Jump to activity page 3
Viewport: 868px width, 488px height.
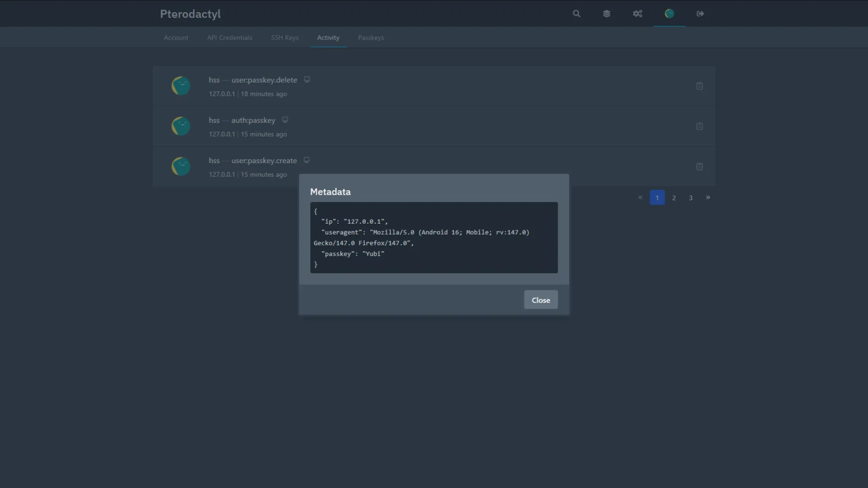[690, 197]
